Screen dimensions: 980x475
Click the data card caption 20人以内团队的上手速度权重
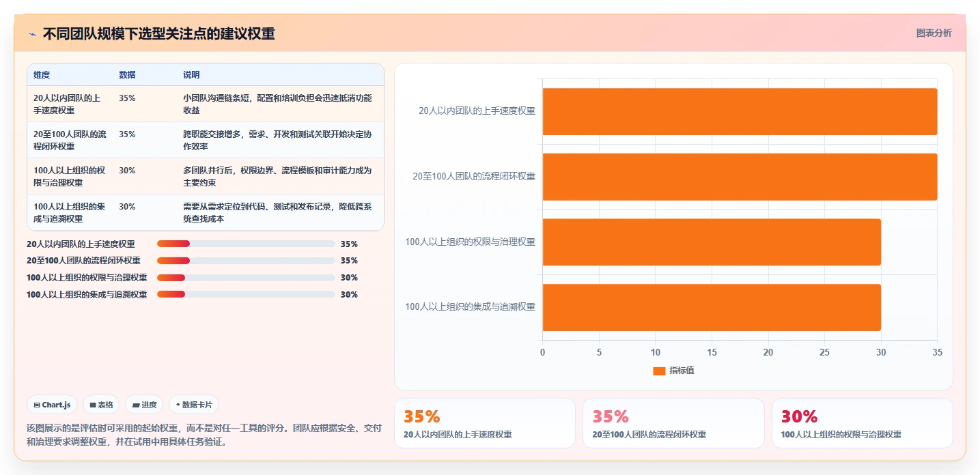tap(458, 435)
